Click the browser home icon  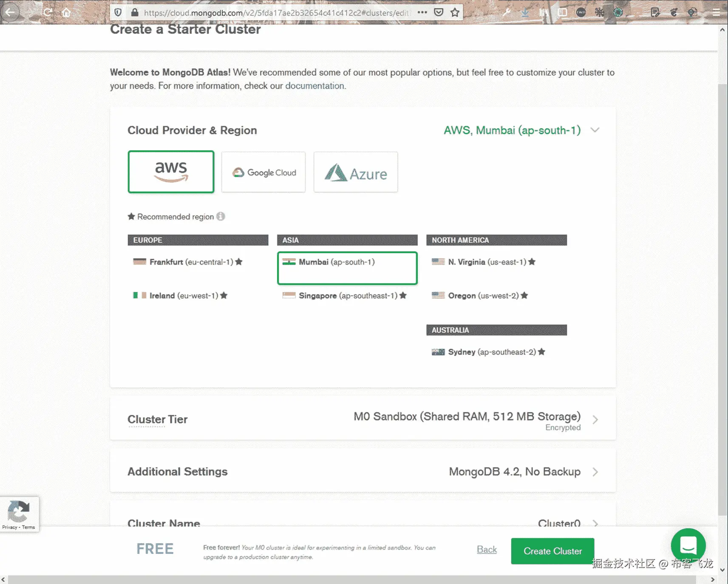tap(66, 12)
